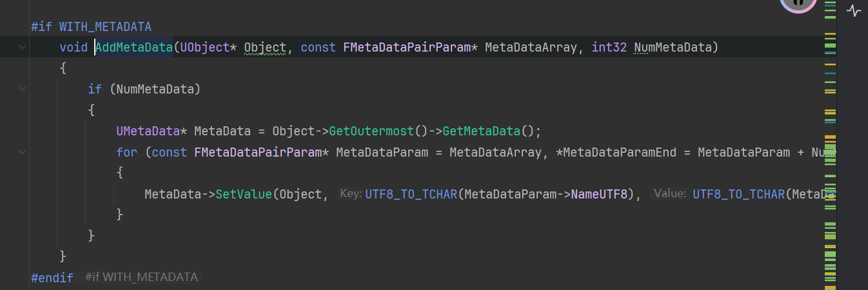Click the #if WITH_METADATA hint after #endif

pos(141,277)
